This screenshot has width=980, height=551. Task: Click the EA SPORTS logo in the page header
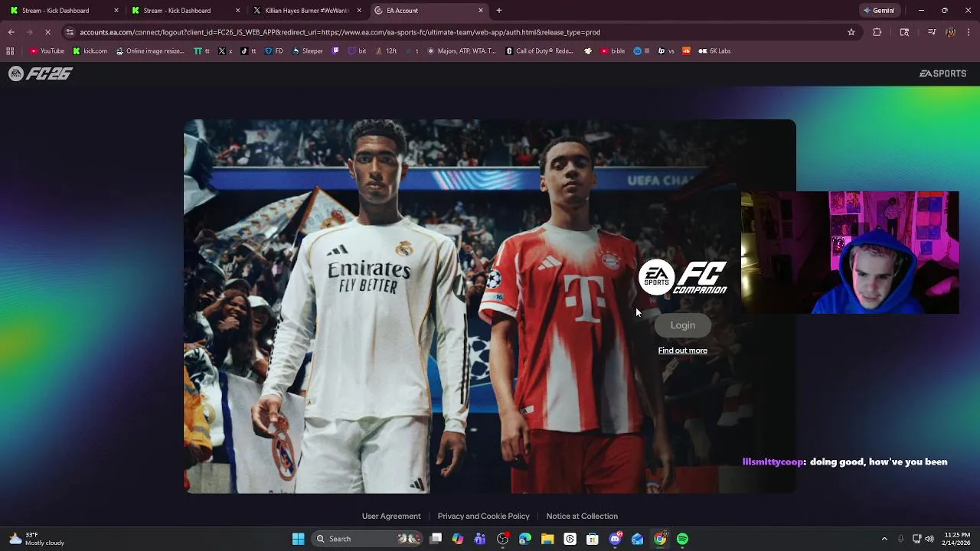pos(942,73)
